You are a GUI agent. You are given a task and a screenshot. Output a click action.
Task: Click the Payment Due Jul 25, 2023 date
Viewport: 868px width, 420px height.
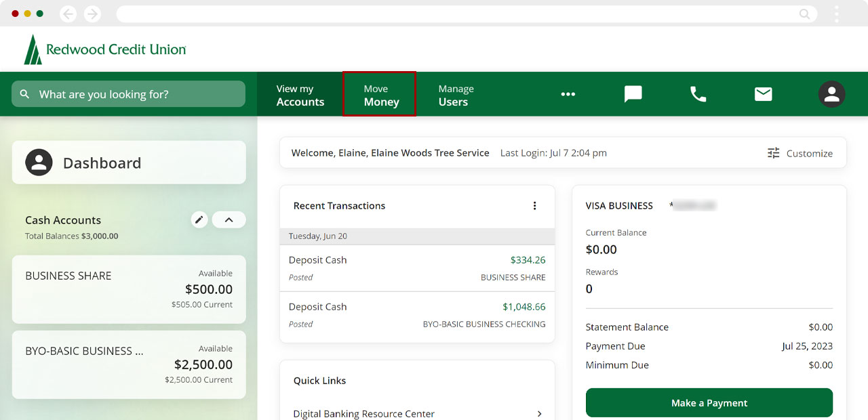coord(807,346)
